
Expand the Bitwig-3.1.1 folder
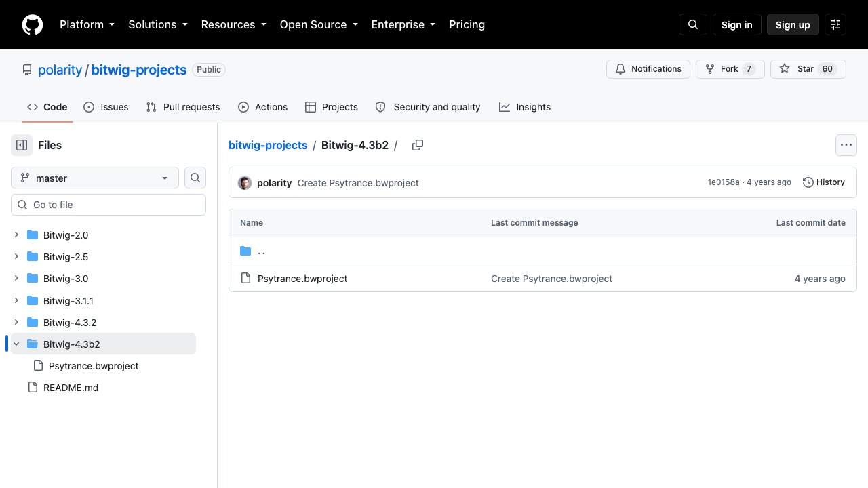coord(16,300)
